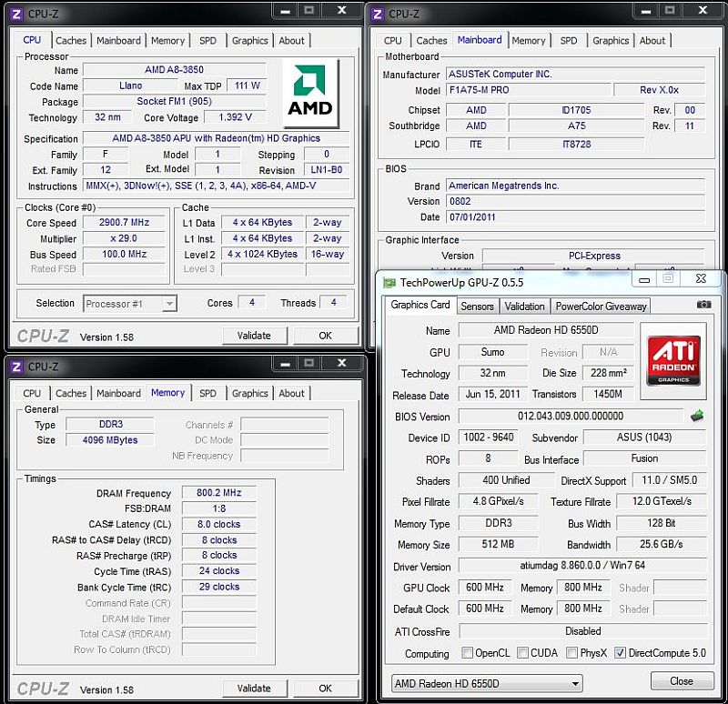Click the Core Speed value 2900.7 MHz
Screen dimensions: 728x704
click(x=124, y=222)
